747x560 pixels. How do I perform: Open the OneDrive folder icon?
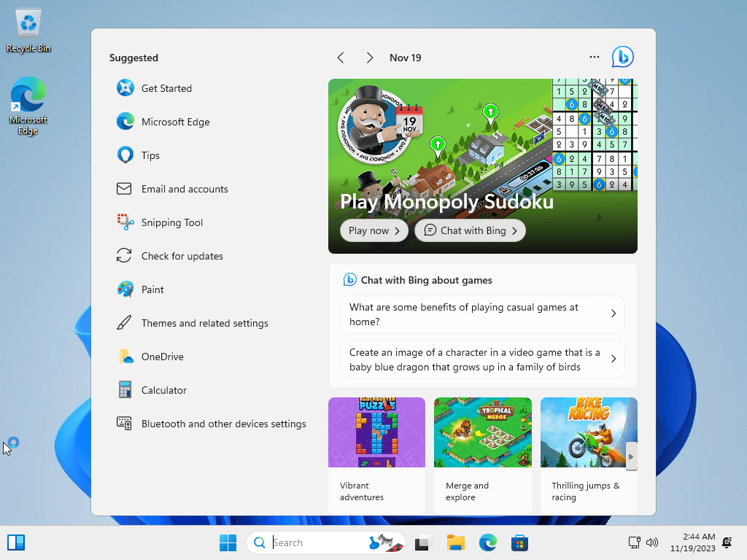pos(125,356)
